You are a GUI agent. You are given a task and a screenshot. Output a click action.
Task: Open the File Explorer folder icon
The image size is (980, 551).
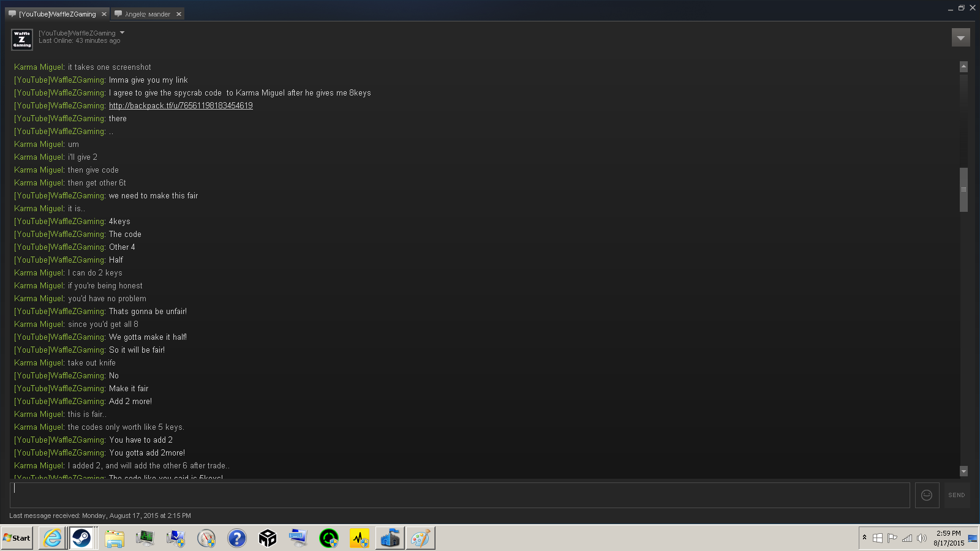115,538
